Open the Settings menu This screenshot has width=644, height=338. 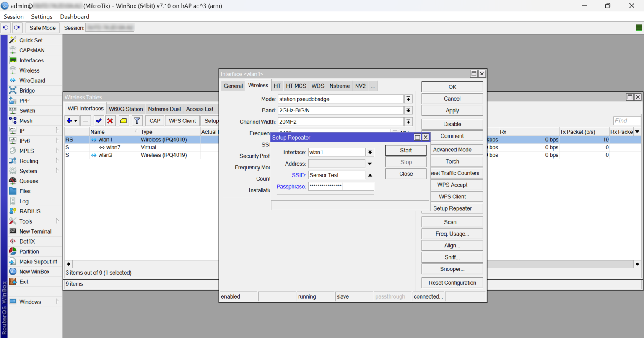(x=42, y=17)
